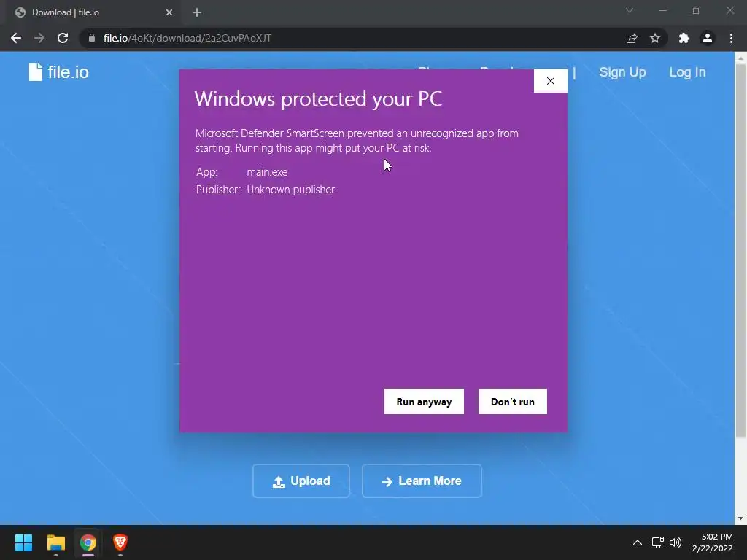The image size is (747, 560).
Task: Reload the file.io page
Action: pos(63,38)
